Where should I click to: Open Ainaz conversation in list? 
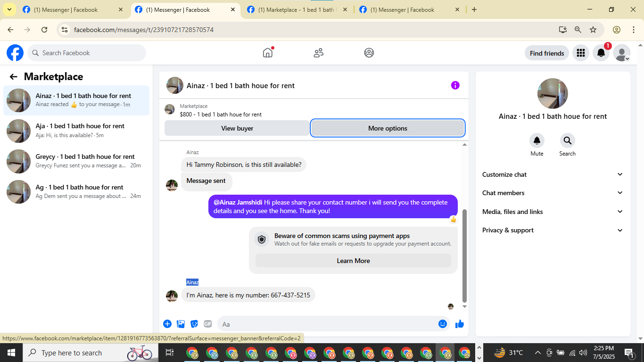76,100
